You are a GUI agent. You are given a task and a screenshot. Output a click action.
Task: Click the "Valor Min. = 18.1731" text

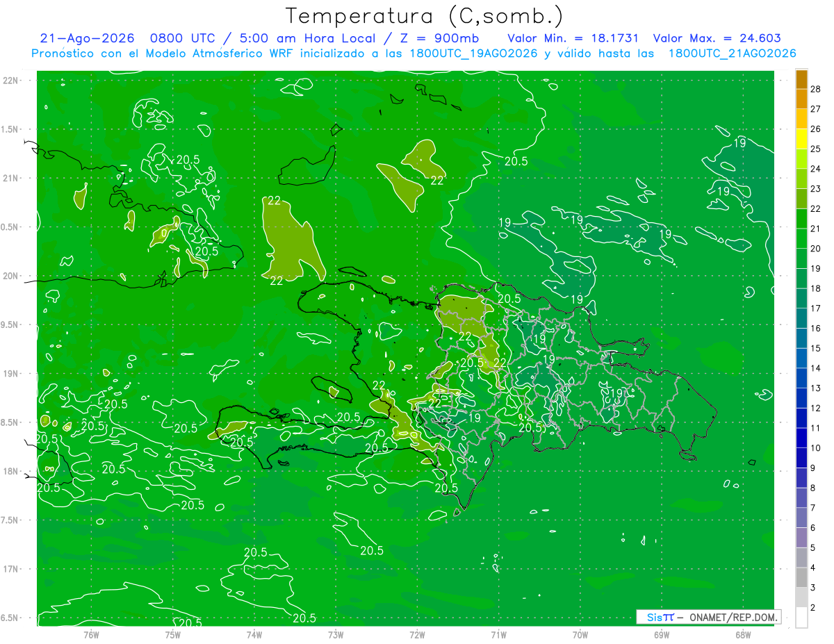(x=573, y=38)
